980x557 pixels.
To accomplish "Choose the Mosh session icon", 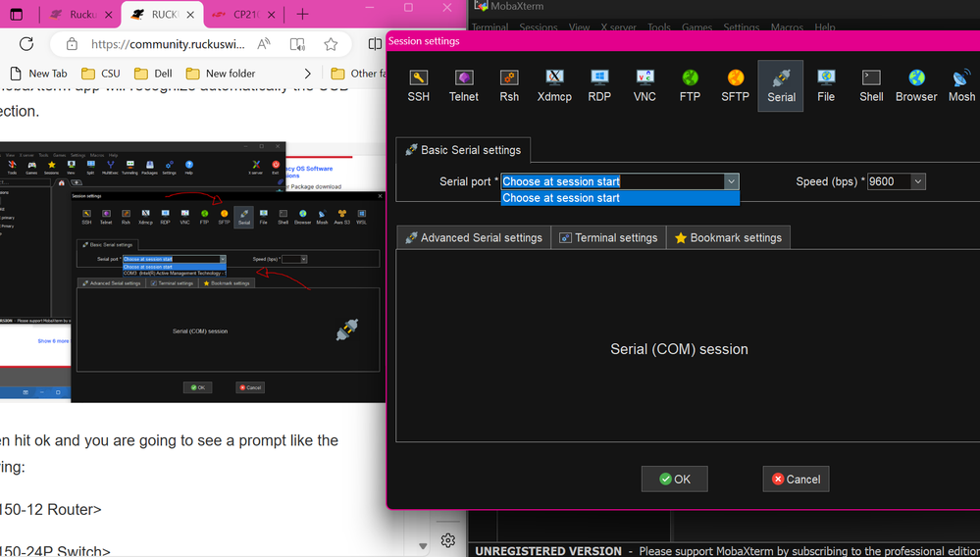I will pos(961,85).
